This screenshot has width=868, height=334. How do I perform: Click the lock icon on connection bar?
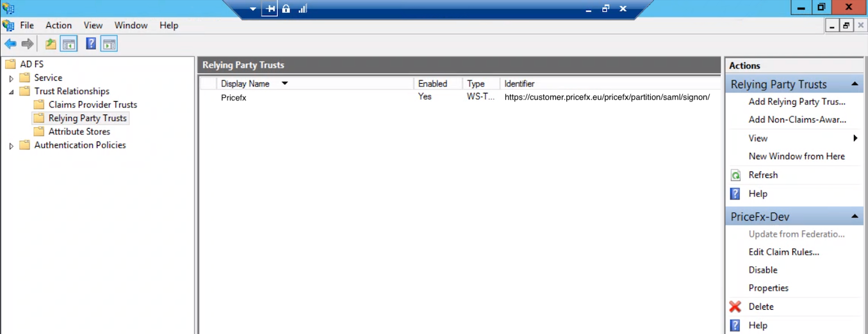click(286, 9)
